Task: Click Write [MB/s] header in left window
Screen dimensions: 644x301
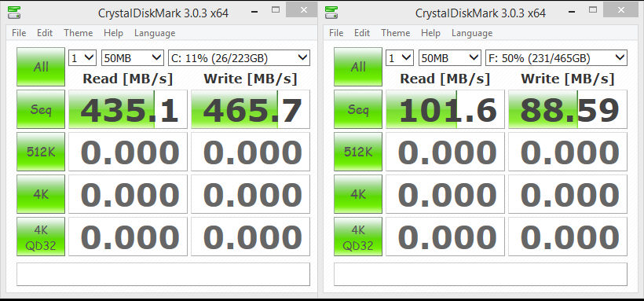Action: click(251, 79)
